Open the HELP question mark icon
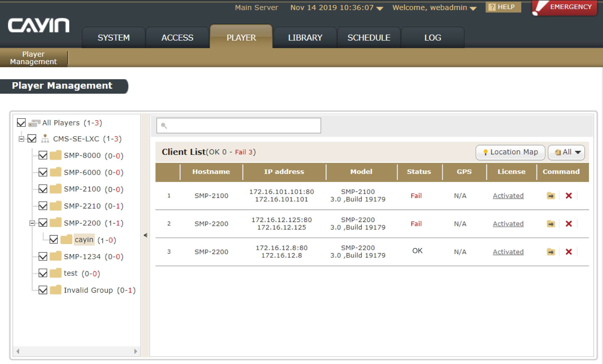 click(492, 7)
